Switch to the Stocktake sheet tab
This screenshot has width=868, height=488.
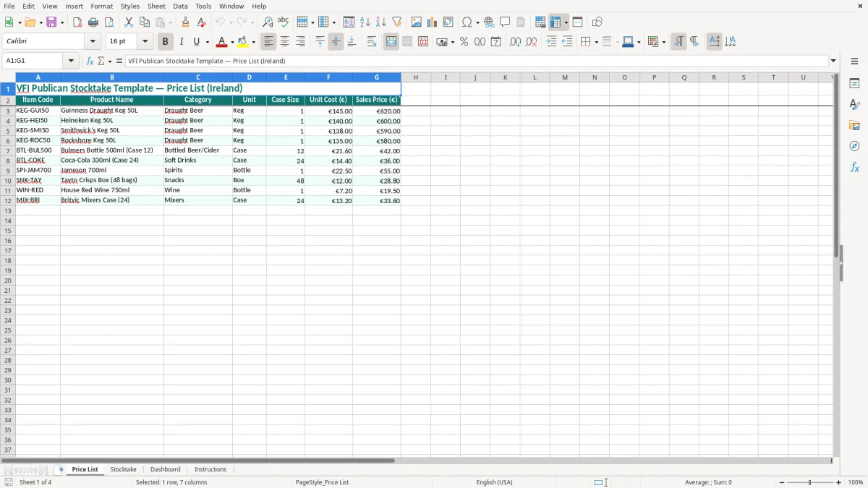[x=123, y=470]
